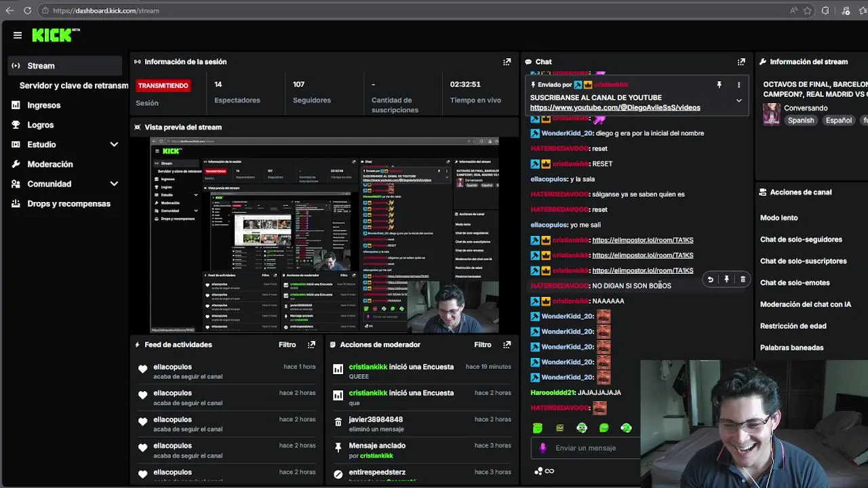Viewport: 868px width, 488px height.
Task: Open the elimpostor.lol room link below "yo me sali"
Action: [642, 240]
